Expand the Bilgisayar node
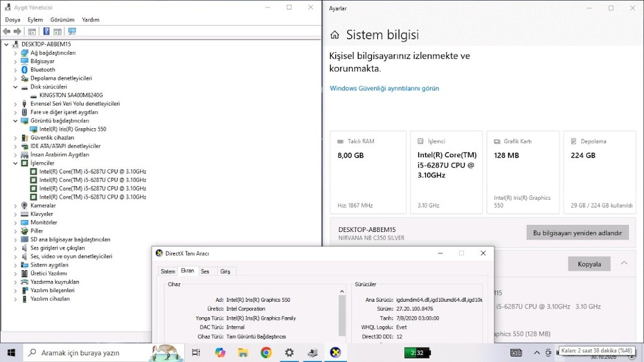The image size is (644, 362). coord(15,62)
